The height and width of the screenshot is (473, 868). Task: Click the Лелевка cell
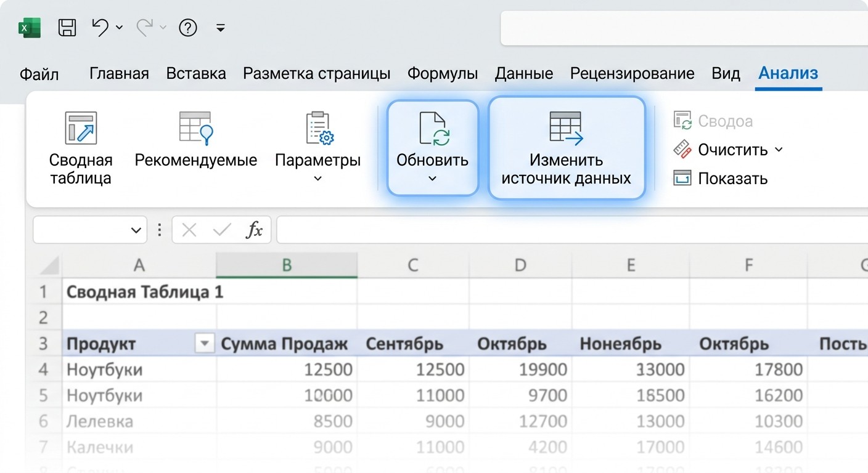coord(139,421)
